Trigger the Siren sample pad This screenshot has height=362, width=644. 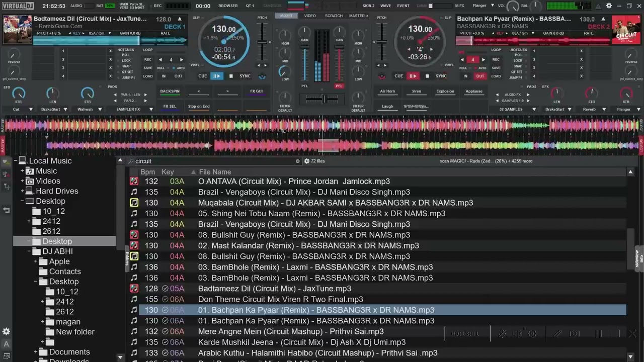[416, 92]
